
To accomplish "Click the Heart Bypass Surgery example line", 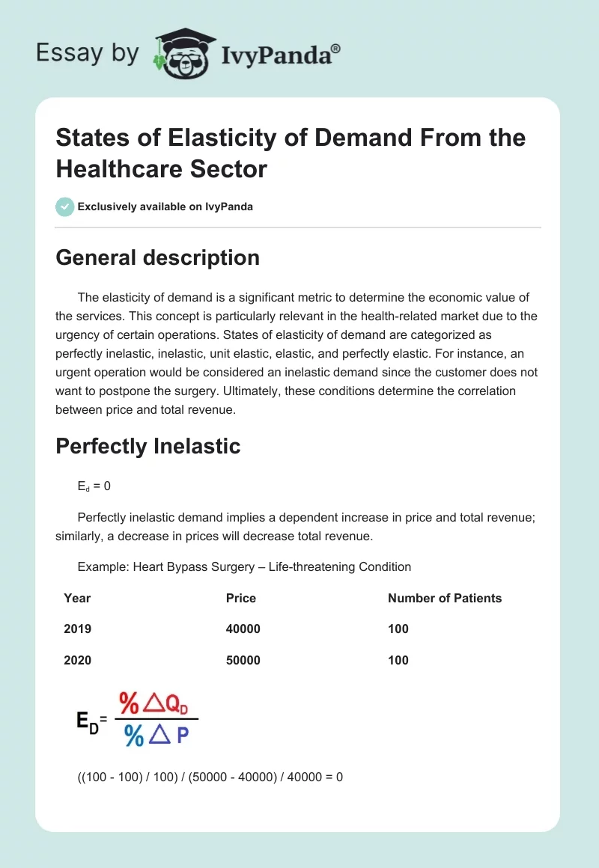I will coord(244,566).
